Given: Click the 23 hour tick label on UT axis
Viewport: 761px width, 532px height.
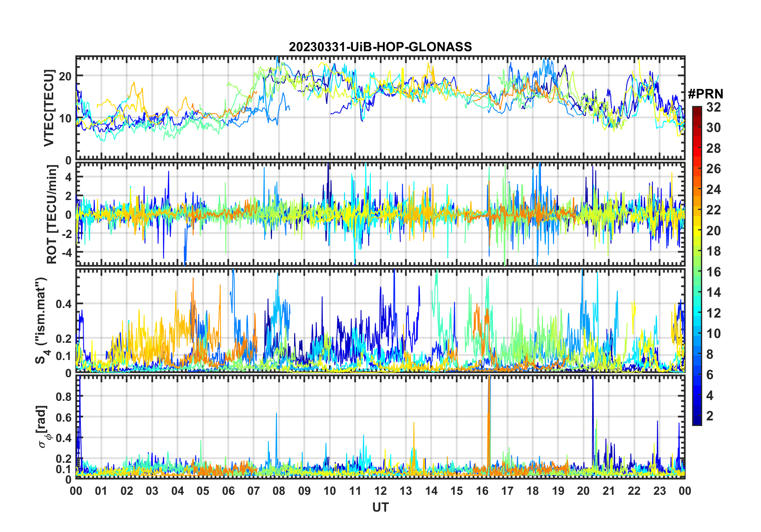Looking at the screenshot, I should click(x=659, y=491).
